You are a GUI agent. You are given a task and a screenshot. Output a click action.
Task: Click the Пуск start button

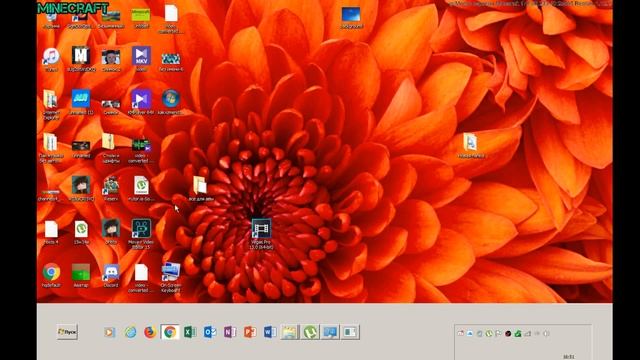(x=67, y=332)
